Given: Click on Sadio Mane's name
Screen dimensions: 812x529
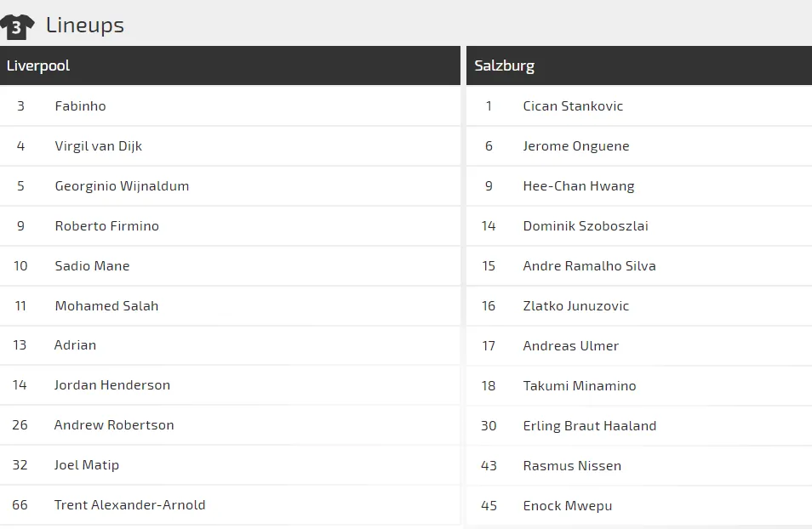Looking at the screenshot, I should (92, 266).
